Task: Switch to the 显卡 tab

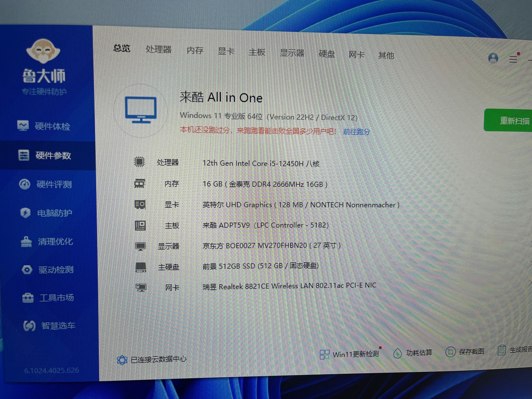Action: coord(226,51)
